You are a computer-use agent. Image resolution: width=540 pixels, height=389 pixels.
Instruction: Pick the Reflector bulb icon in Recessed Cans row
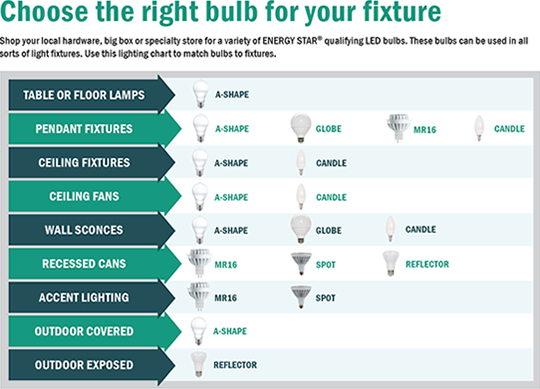pos(390,263)
